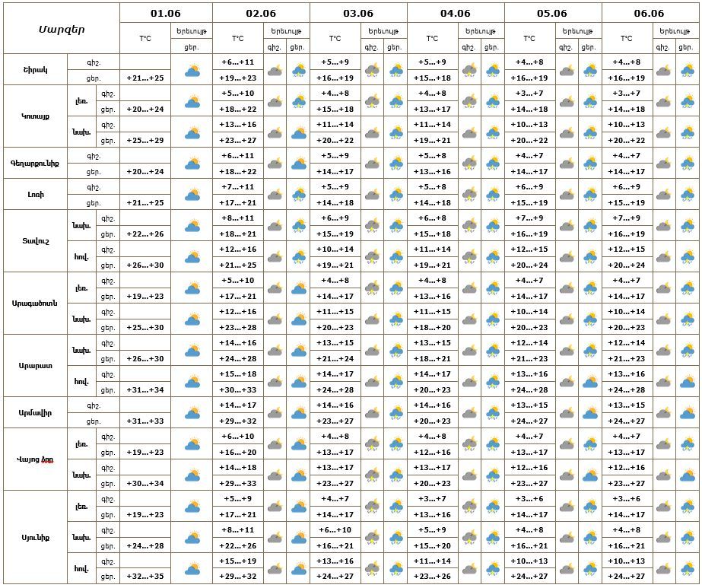Click Կոտայք նախ. 01.06 temperature +25...+29
Viewport: 702px width, 588px height.
tap(145, 140)
